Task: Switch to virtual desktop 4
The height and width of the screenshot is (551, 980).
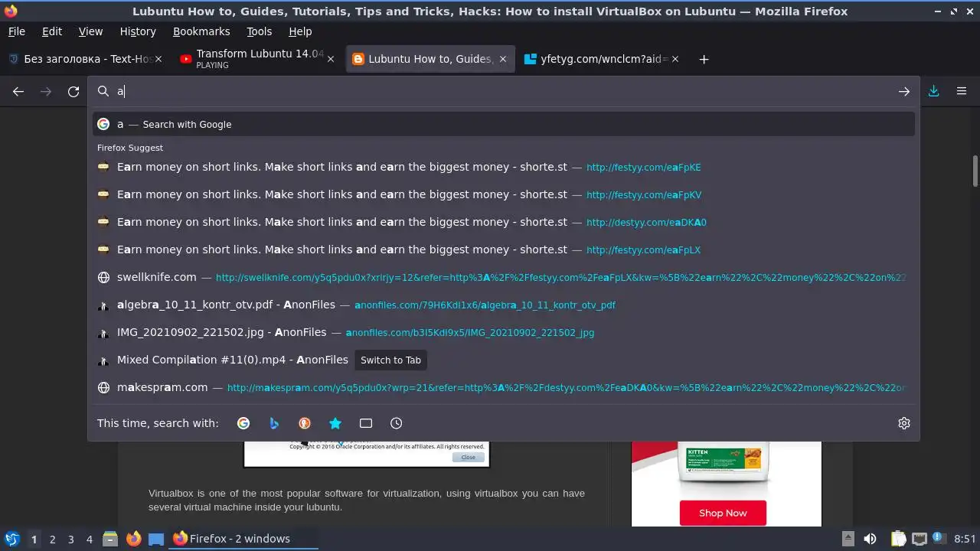Action: click(90, 539)
